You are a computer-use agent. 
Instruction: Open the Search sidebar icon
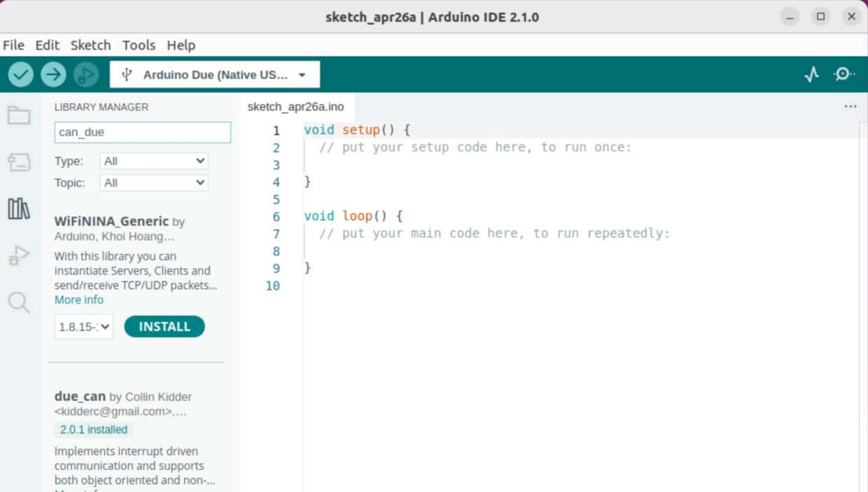tap(17, 302)
